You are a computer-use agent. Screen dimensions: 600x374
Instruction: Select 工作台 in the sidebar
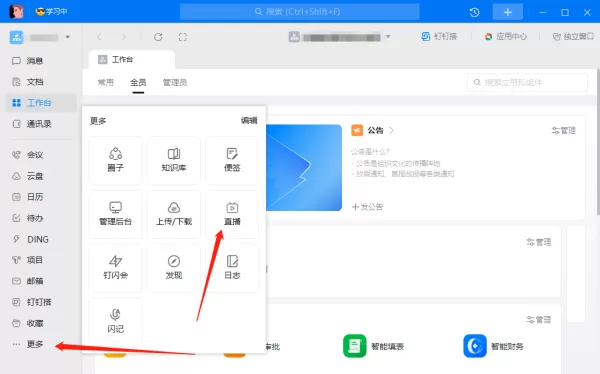point(41,103)
